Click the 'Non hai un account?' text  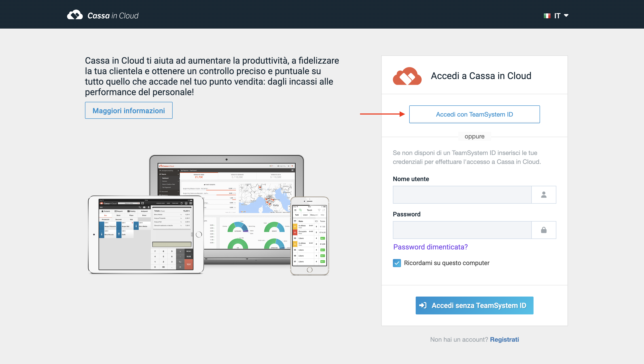click(459, 339)
